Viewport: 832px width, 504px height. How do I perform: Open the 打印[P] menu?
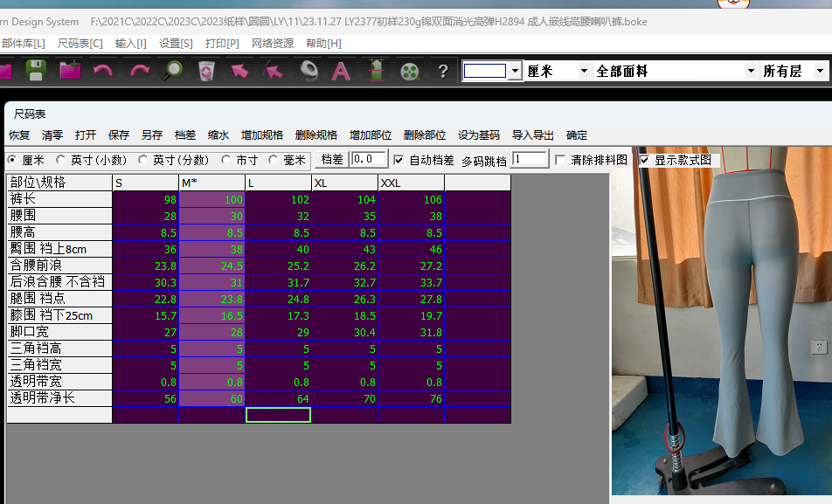pyautogui.click(x=222, y=43)
